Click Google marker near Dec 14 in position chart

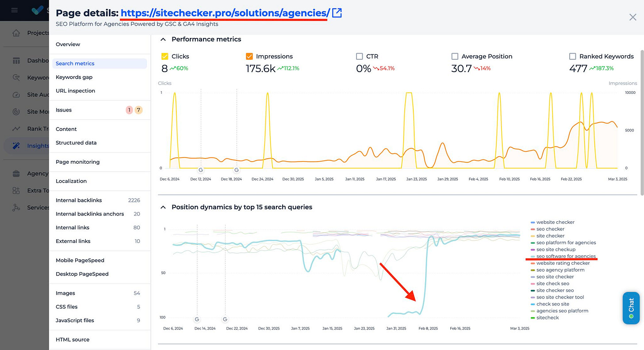point(197,319)
